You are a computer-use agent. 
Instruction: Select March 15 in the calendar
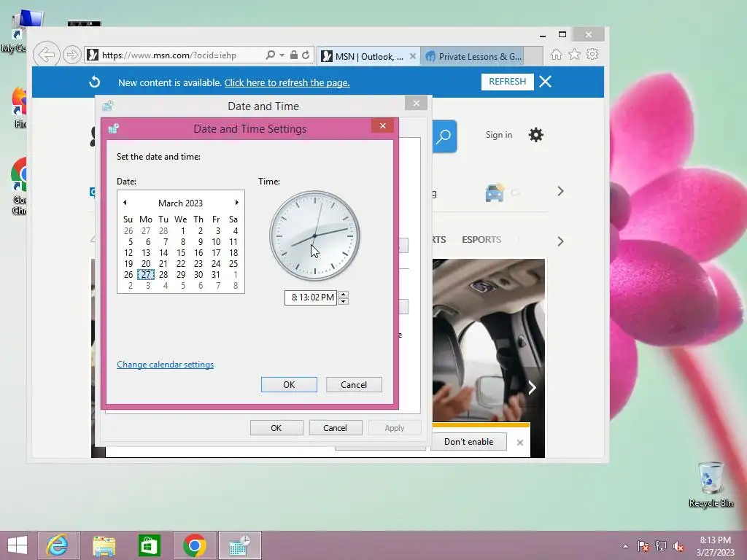[x=181, y=253]
